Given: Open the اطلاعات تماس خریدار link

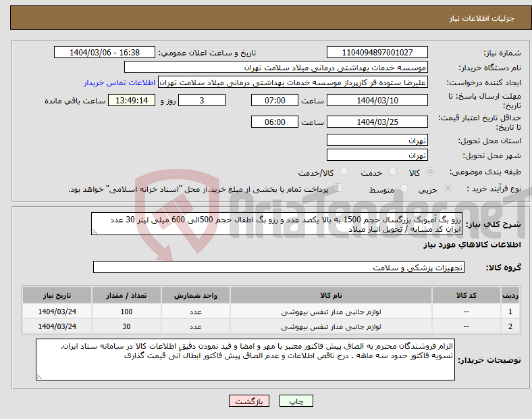Looking at the screenshot, I should pyautogui.click(x=119, y=82).
